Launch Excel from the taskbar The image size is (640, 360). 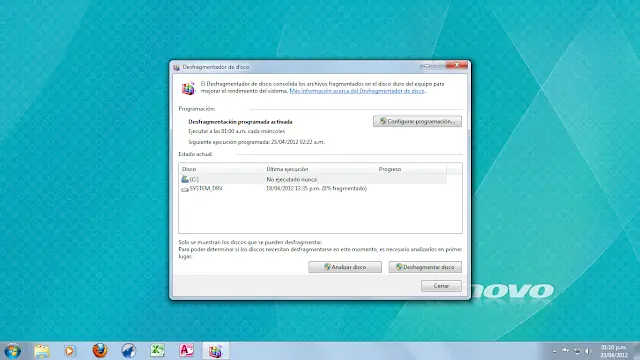(x=157, y=351)
